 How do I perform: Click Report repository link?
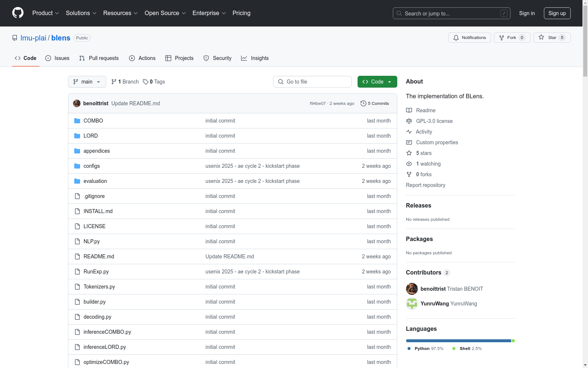426,185
